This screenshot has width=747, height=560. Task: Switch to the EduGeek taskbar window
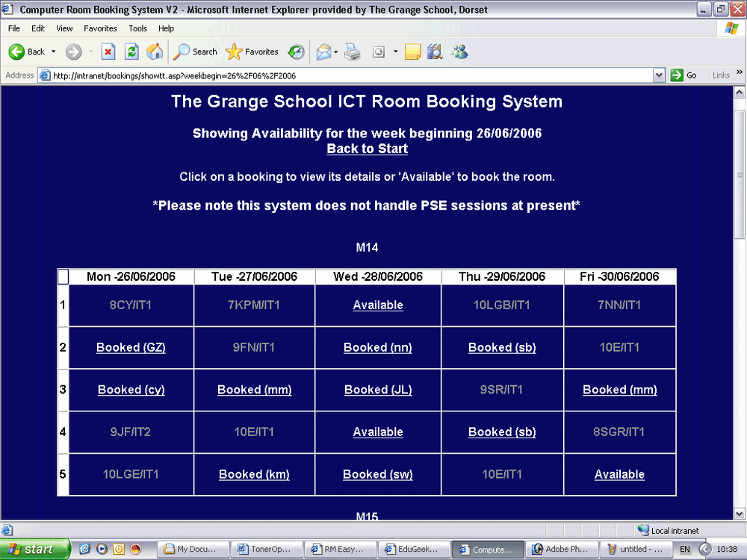coord(414,549)
